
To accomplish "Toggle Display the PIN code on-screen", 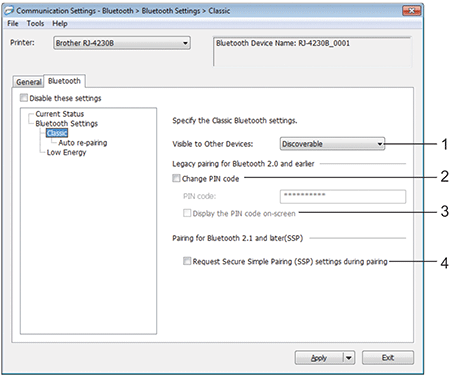I will tap(187, 213).
